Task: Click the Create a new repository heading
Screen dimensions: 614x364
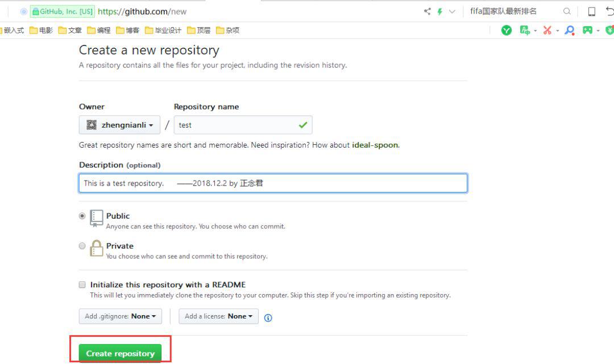Action: click(x=149, y=50)
